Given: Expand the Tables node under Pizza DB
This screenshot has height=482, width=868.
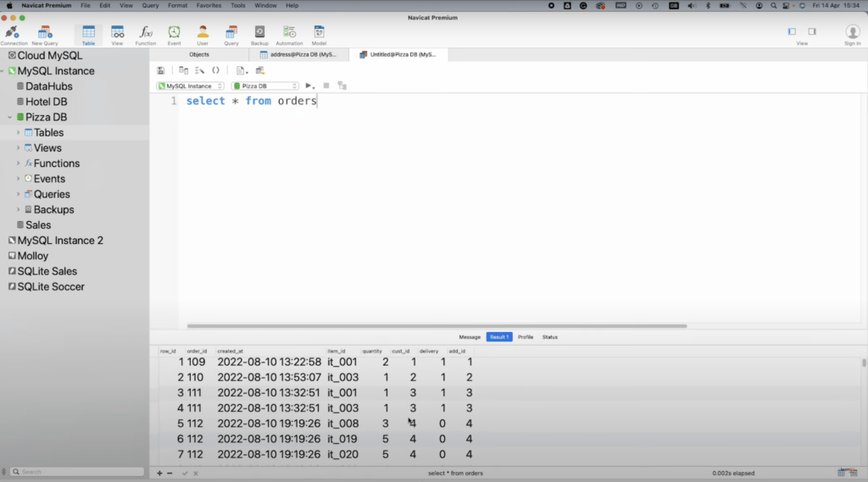Looking at the screenshot, I should (18, 133).
